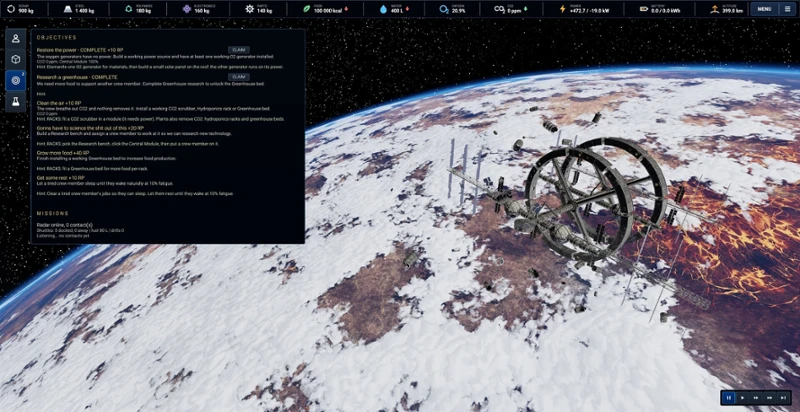800x412 pixels.
Task: Select the 'Restore the power' objective title
Action: point(80,50)
